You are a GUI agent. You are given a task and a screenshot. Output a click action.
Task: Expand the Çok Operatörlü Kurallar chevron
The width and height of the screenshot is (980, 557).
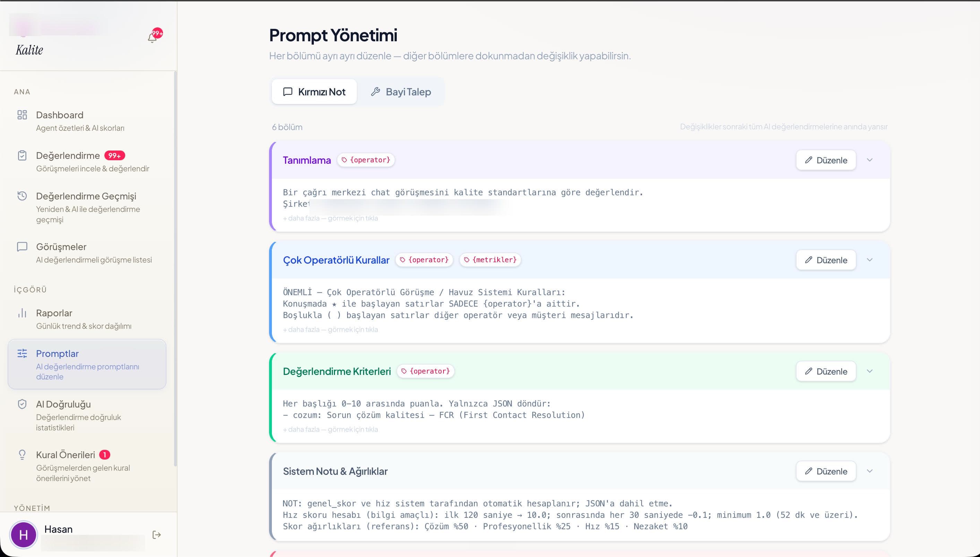point(869,260)
